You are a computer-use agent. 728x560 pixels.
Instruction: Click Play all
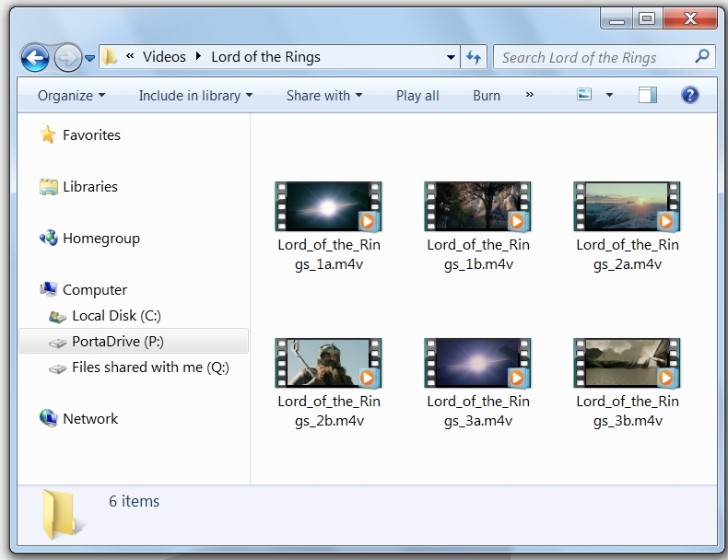417,96
